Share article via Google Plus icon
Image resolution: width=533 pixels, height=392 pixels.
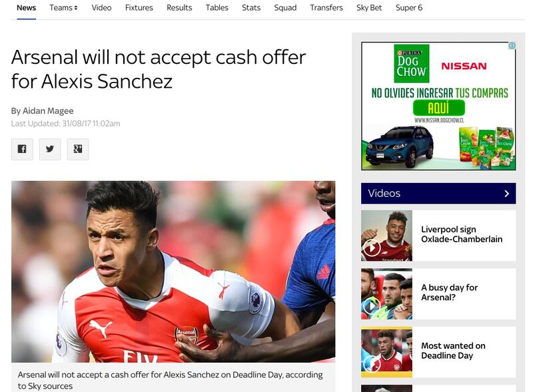click(x=78, y=149)
